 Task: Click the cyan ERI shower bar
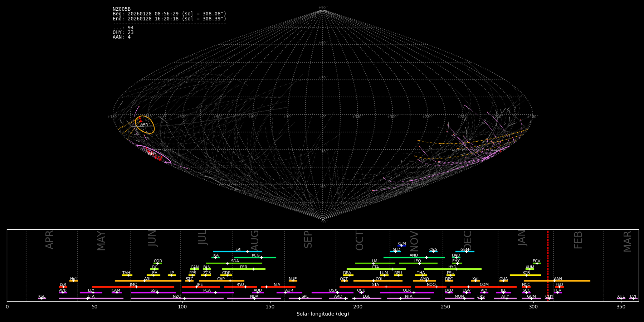pyautogui.click(x=238, y=252)
